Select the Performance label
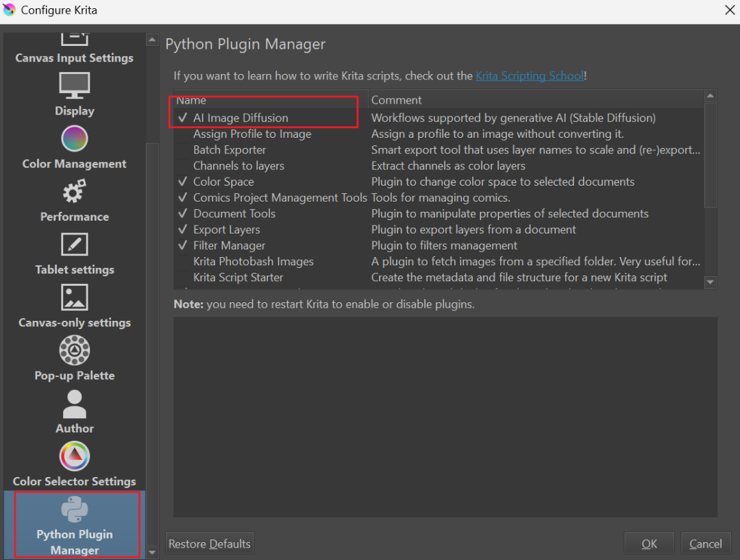Screen dimensions: 740x560 coord(75,217)
